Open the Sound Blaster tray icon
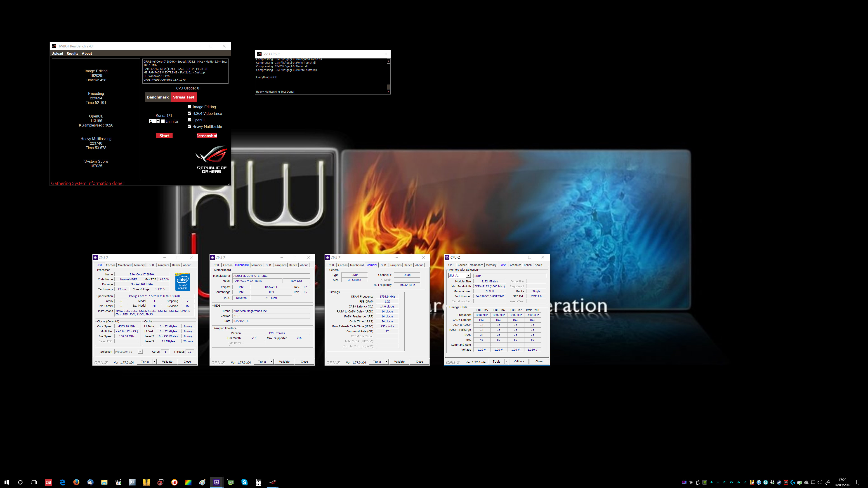The height and width of the screenshot is (488, 868). tap(786, 482)
